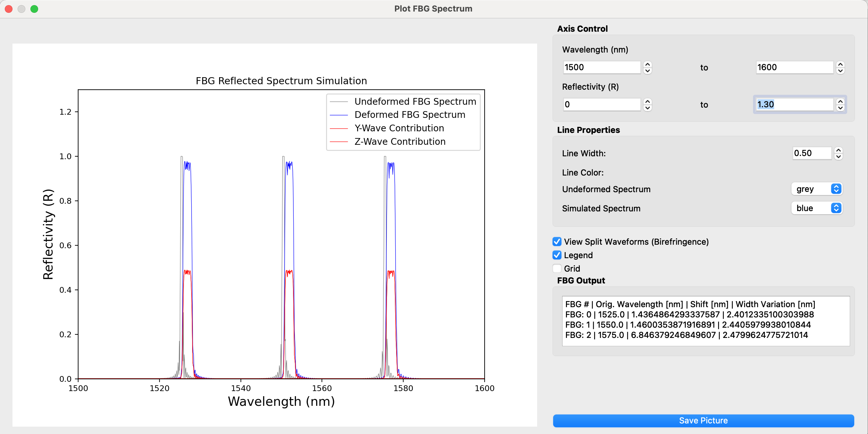Screen dimensions: 868x434
Task: Open Undeformed Spectrum color dropdown (grey)
Action: (x=816, y=189)
